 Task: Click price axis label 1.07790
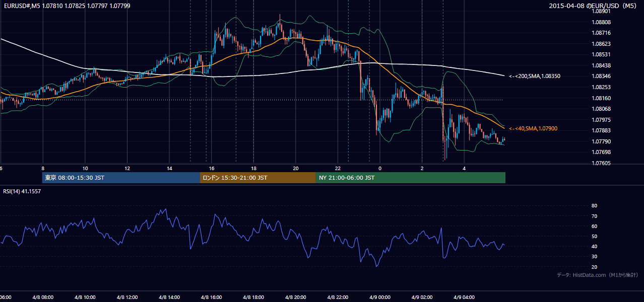[601, 141]
